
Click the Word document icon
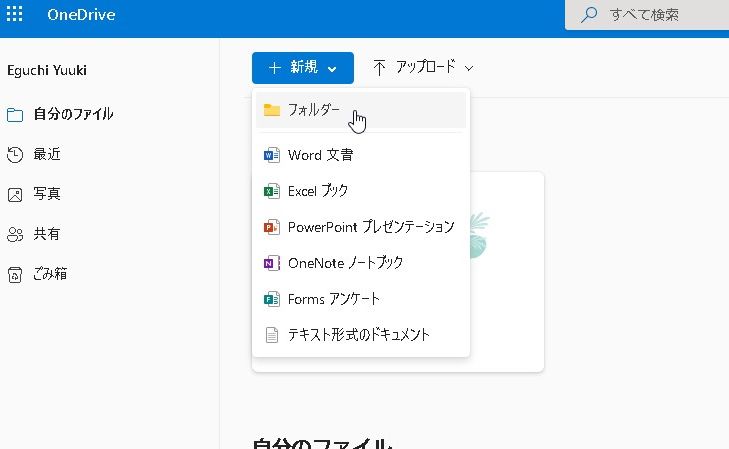[272, 155]
